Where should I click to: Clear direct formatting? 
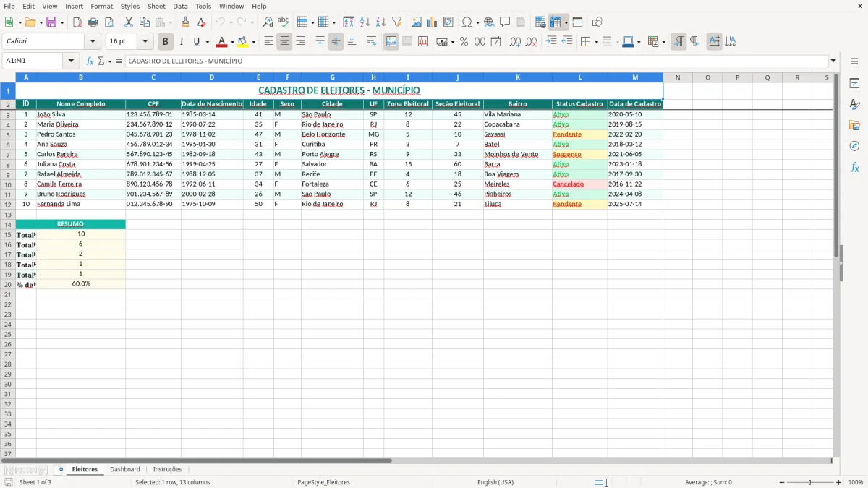tap(202, 22)
